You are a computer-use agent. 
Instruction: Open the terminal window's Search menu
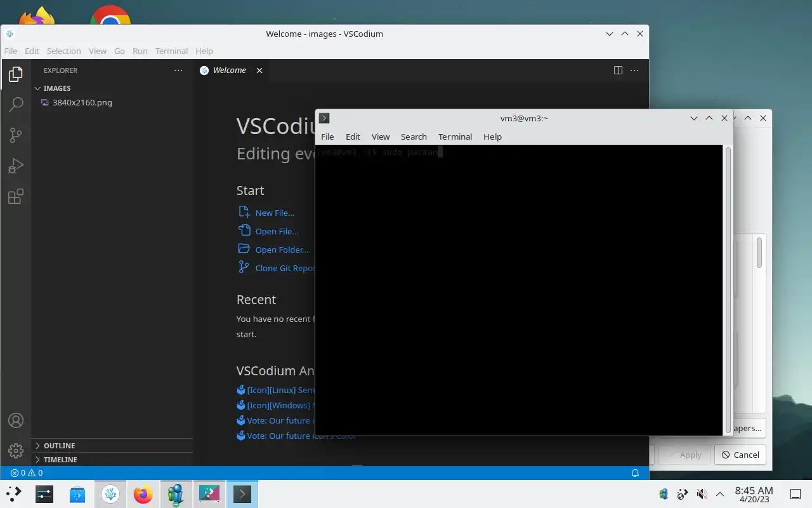coord(414,137)
